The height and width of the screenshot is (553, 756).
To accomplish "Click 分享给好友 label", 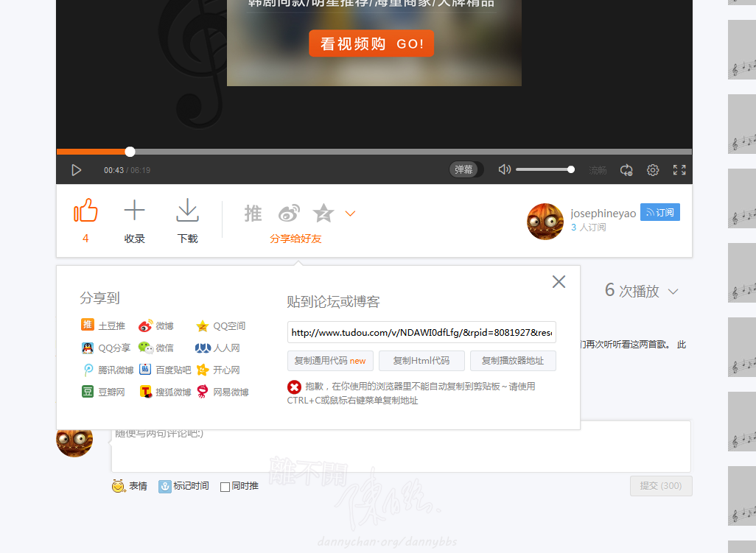I will [x=295, y=239].
